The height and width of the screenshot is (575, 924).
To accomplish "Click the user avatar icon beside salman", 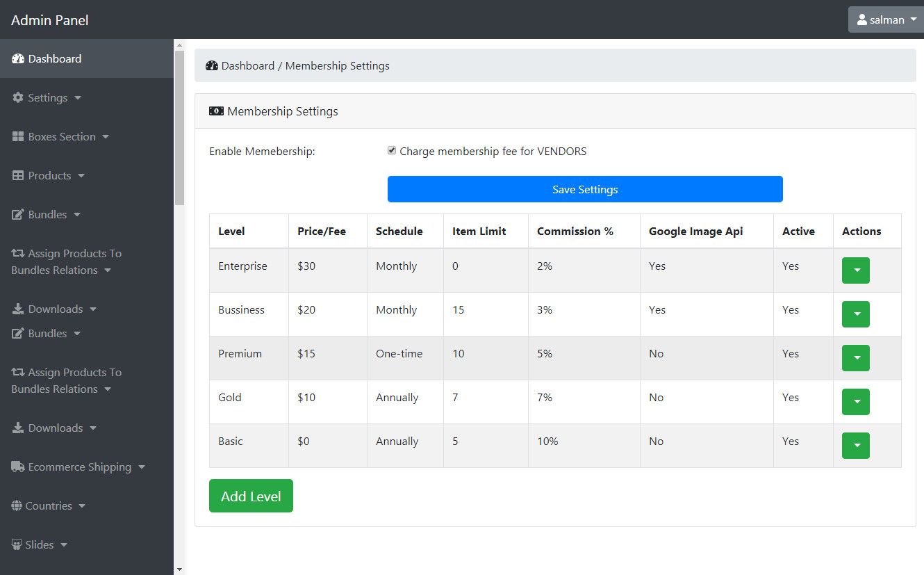I will [862, 19].
